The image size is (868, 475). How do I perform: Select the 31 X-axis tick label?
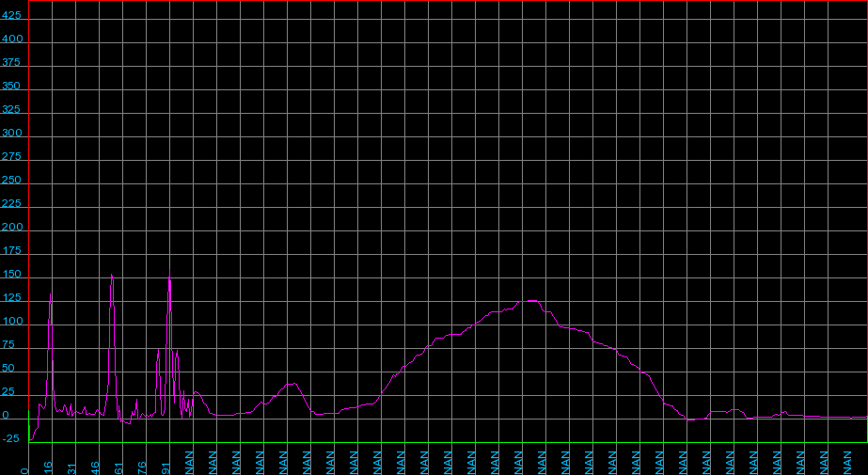click(71, 467)
